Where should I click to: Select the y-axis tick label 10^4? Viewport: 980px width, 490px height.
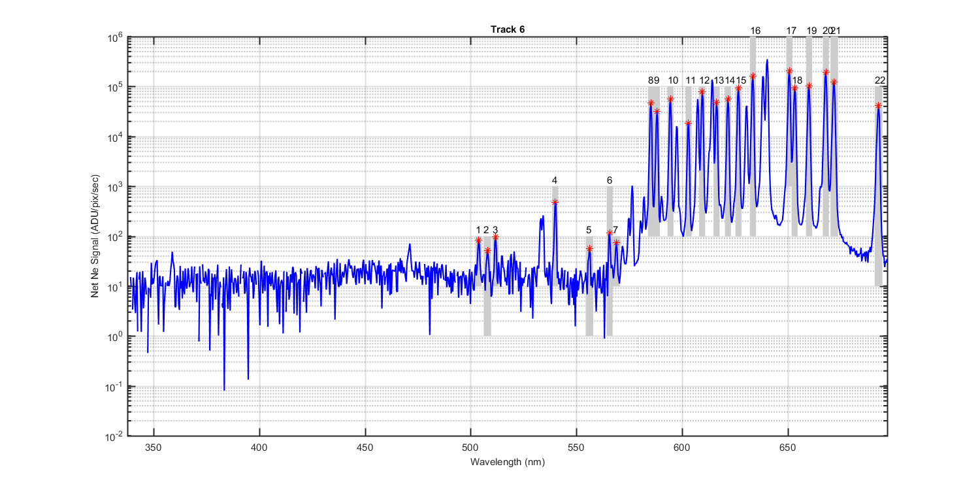[115, 137]
